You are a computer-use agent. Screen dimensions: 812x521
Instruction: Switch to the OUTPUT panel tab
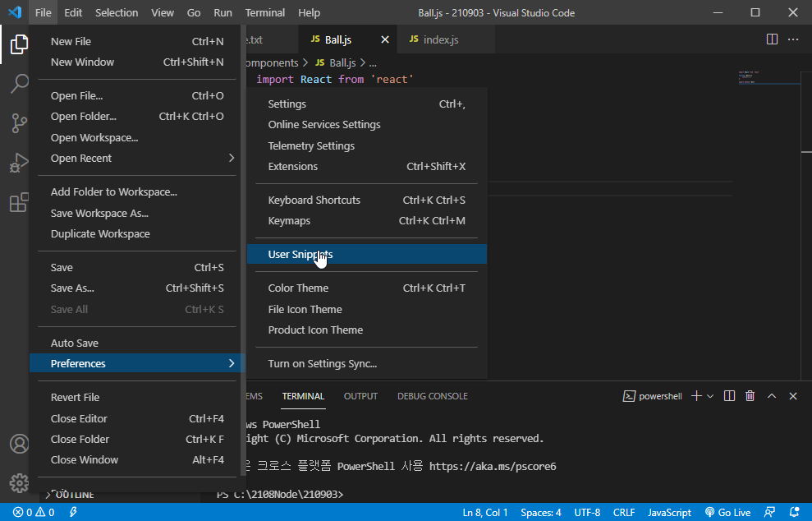[360, 396]
